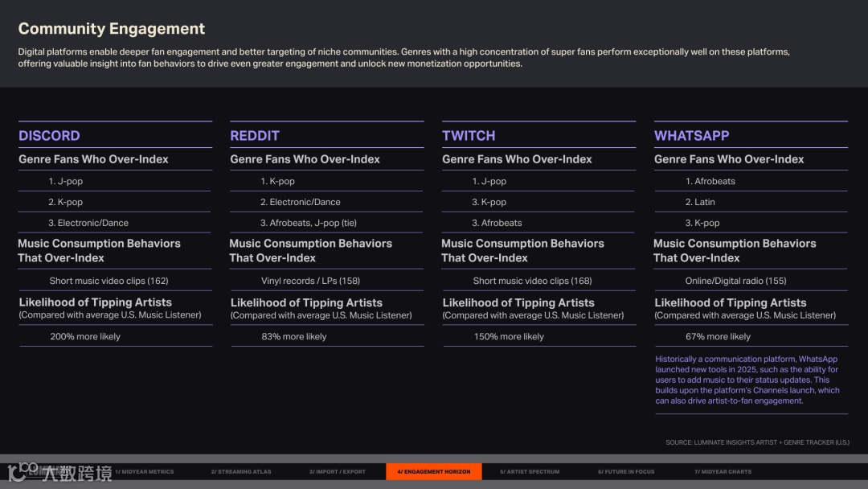Select the REDDIT column heading
The image size is (868, 489).
tap(255, 136)
